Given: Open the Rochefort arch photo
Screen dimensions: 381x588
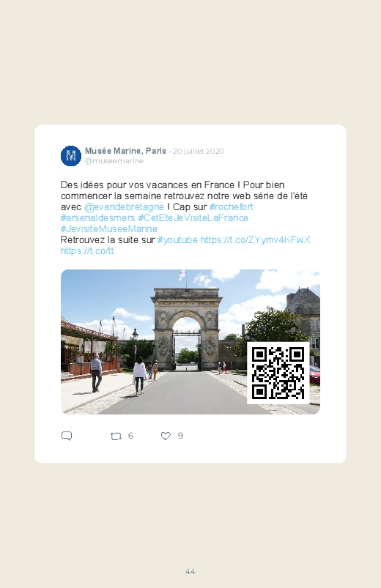Looking at the screenshot, I should pos(190,342).
